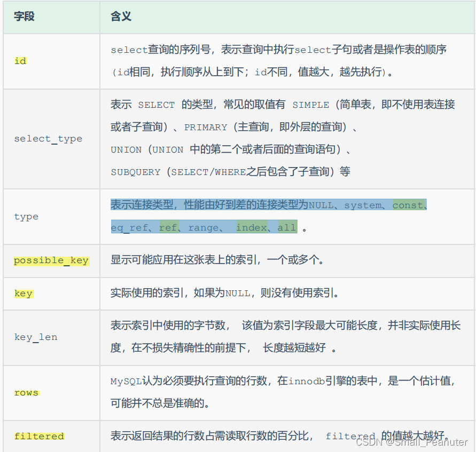
Task: Click the text '表示返回结果的行数占需读取行数的百分比'
Action: tap(209, 436)
